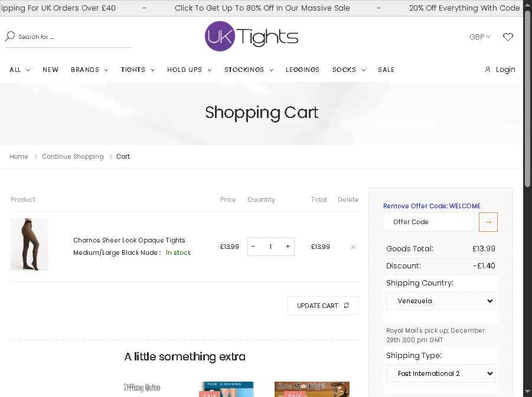
Task: Click the UK Tights logo
Action: tap(252, 36)
